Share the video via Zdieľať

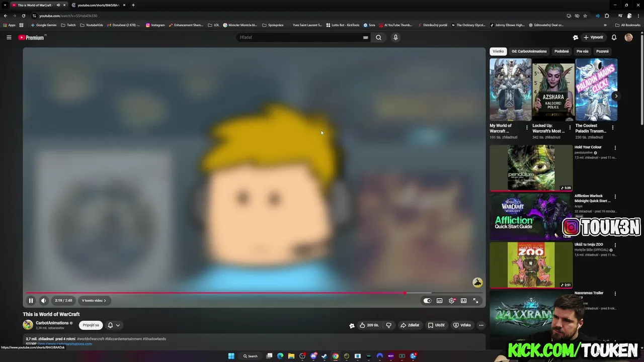click(410, 325)
